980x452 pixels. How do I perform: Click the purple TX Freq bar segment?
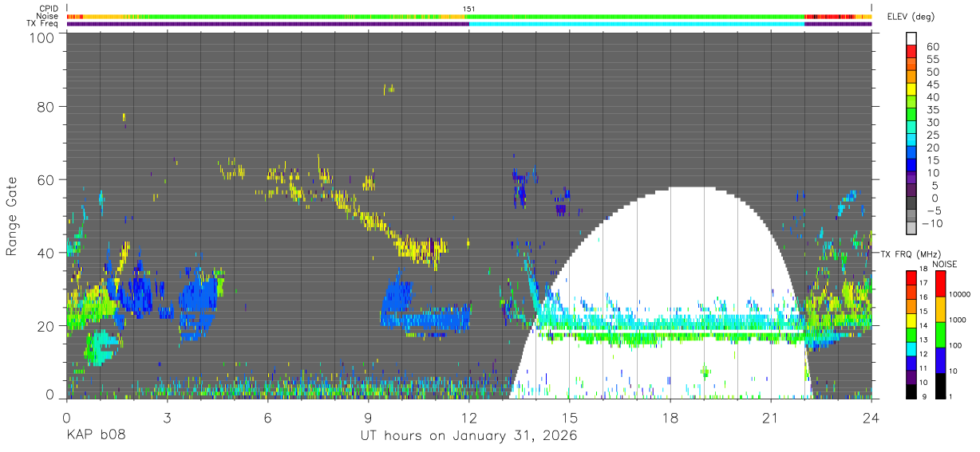pyautogui.click(x=268, y=24)
